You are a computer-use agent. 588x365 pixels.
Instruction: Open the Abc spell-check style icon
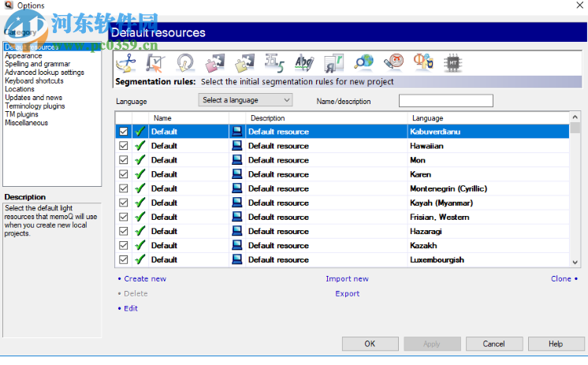point(303,63)
